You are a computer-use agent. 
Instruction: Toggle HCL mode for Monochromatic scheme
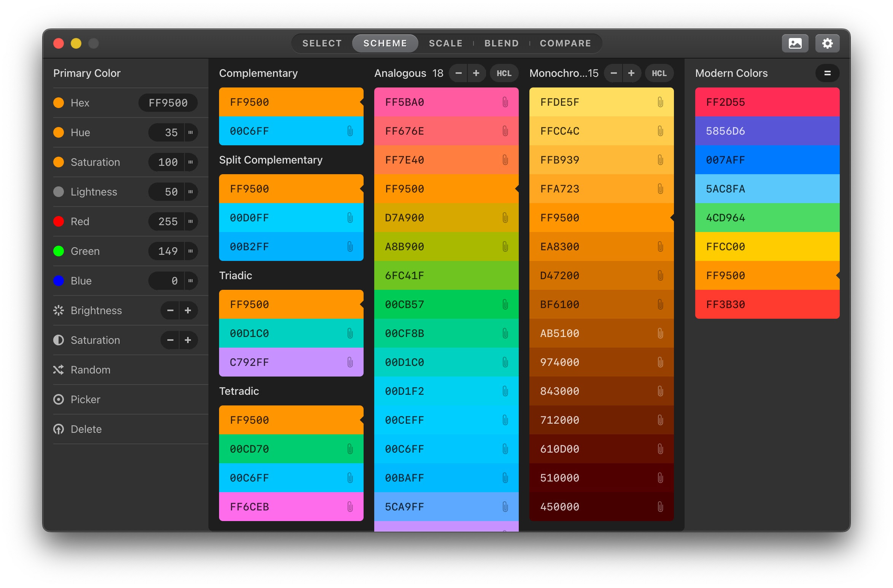(x=659, y=73)
